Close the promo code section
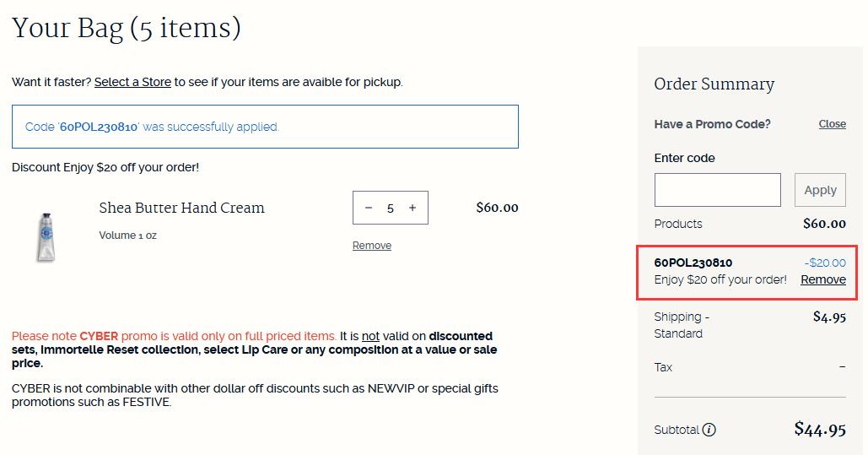Screen dimensions: 868x455 (x=832, y=123)
